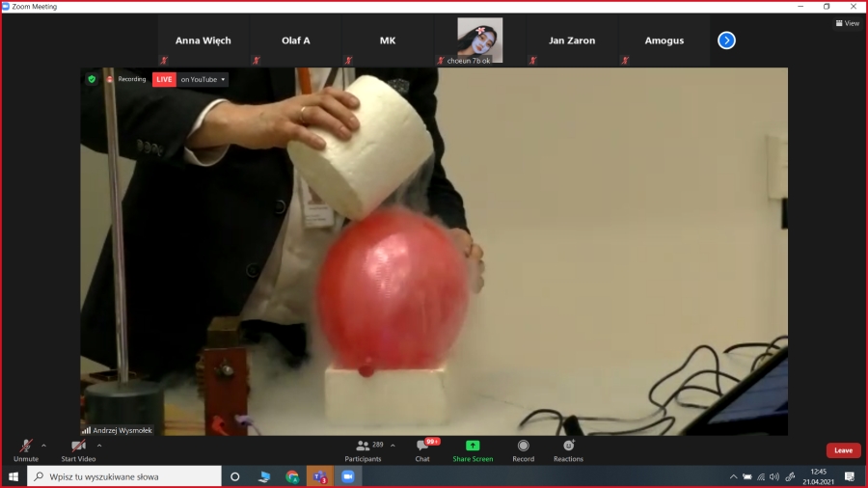Expand audio options arrow next to Unmute
Image resolution: width=868 pixels, height=488 pixels.
click(44, 446)
